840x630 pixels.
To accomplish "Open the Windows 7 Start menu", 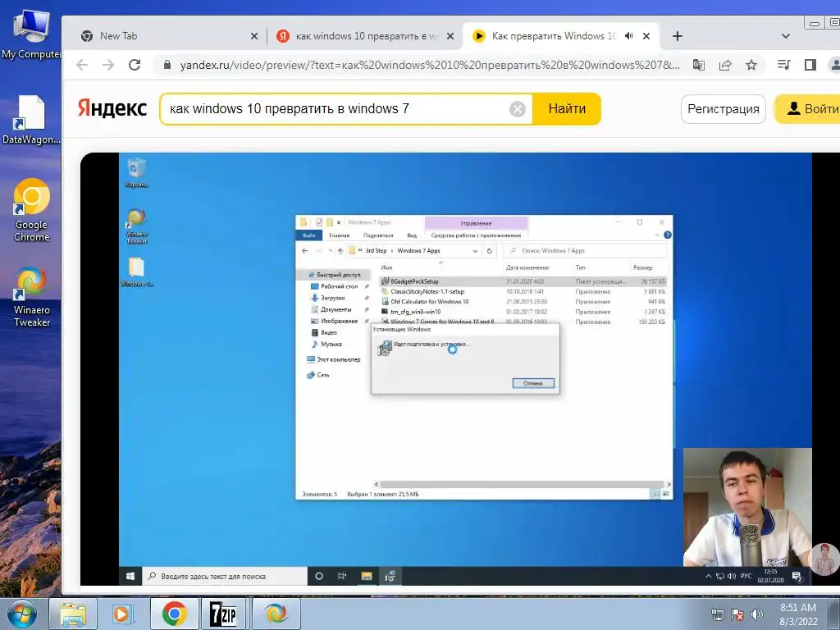I will 22,614.
